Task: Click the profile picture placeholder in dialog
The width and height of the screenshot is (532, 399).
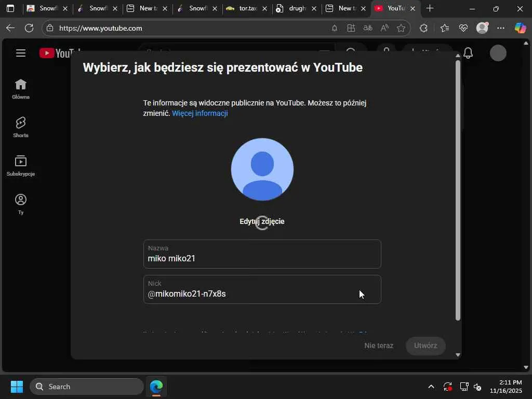Action: [262, 169]
